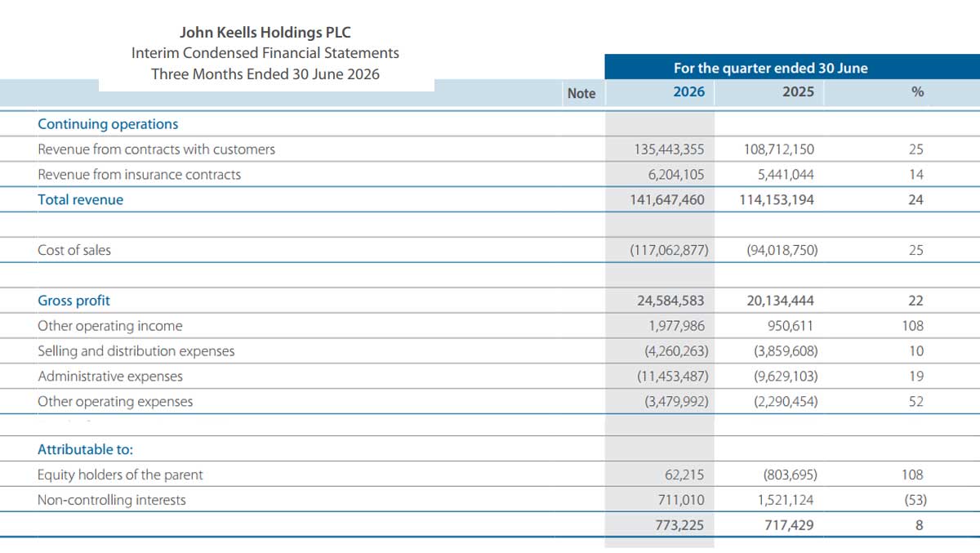Select 'Other operating income' row label
This screenshot has width=980, height=553.
tap(110, 326)
